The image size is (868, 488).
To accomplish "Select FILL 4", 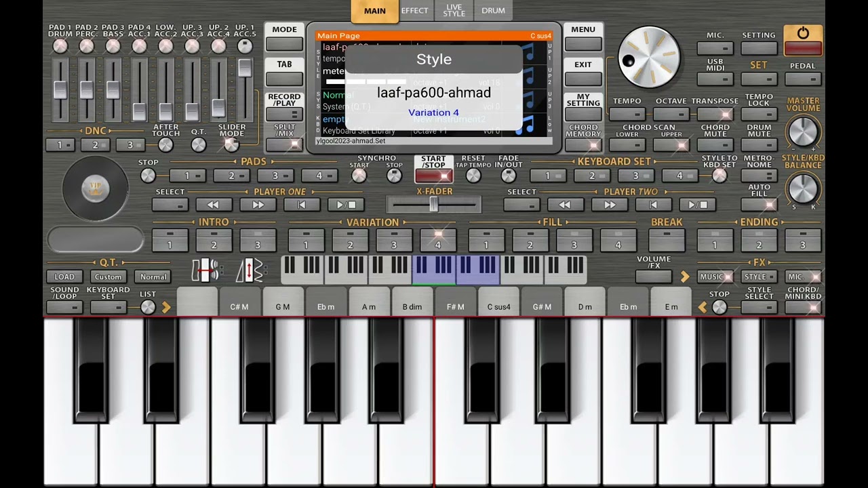I will tap(618, 240).
